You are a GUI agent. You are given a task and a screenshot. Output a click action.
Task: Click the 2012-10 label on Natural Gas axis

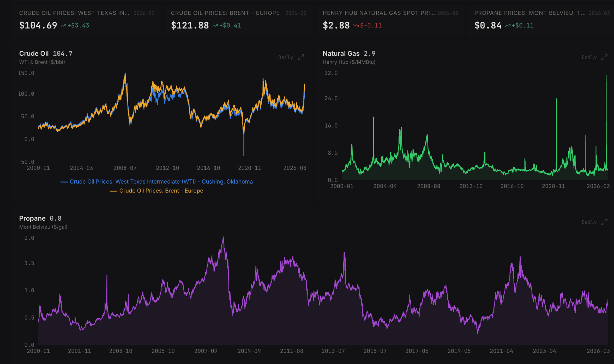(471, 186)
